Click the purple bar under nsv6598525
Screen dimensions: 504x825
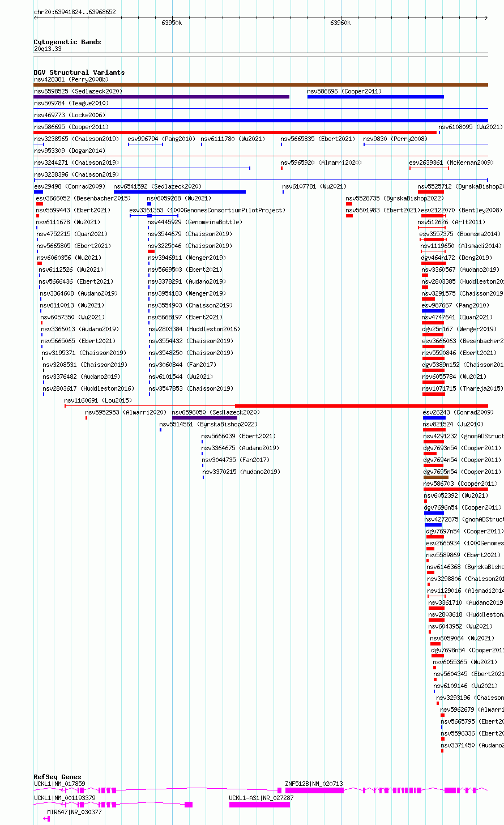point(161,97)
